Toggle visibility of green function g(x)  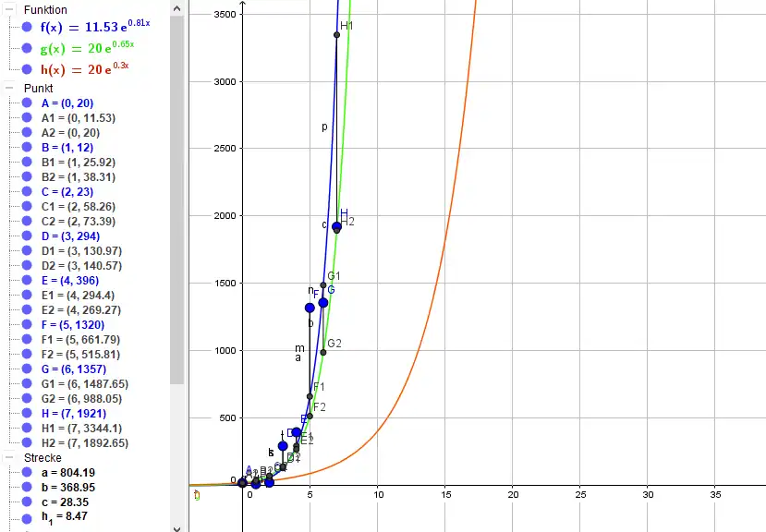pyautogui.click(x=28, y=48)
